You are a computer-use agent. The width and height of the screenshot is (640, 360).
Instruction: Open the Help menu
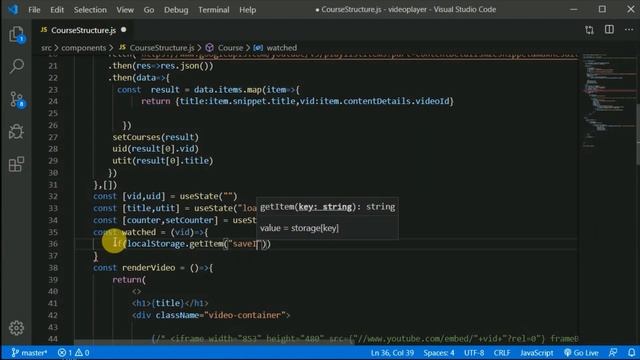[247, 9]
